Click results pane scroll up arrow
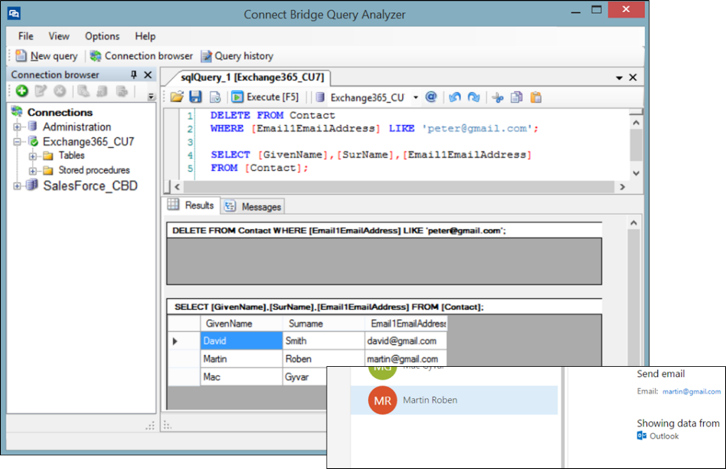 (634, 223)
